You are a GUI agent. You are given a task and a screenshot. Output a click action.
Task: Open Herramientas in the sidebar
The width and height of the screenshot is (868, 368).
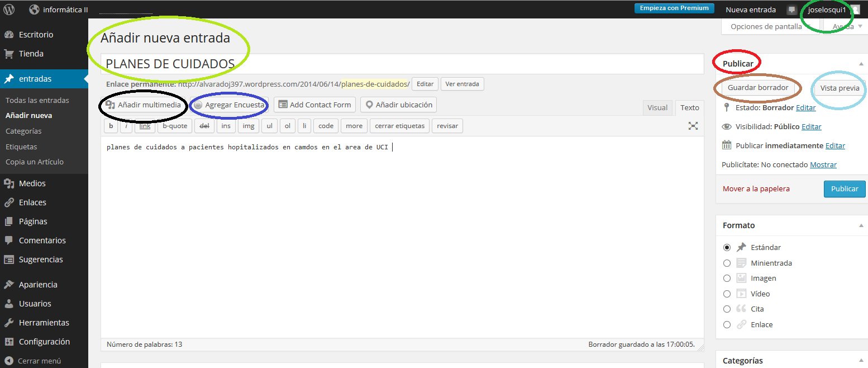(x=44, y=323)
